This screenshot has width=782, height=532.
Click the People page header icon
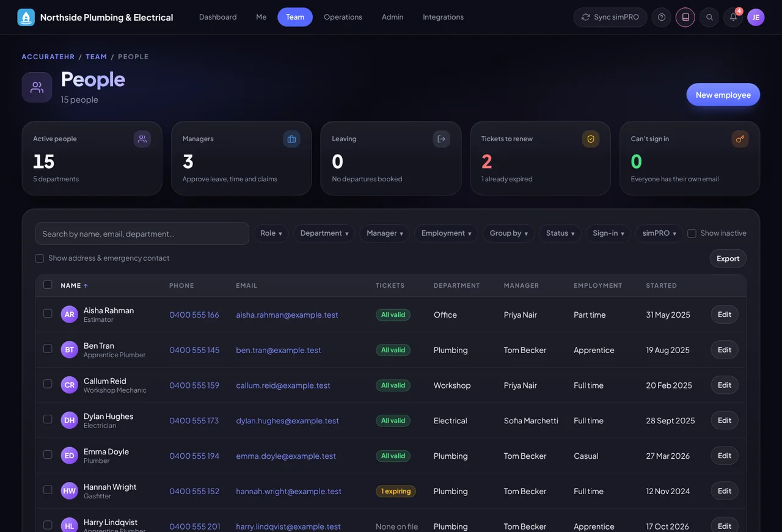pyautogui.click(x=37, y=87)
